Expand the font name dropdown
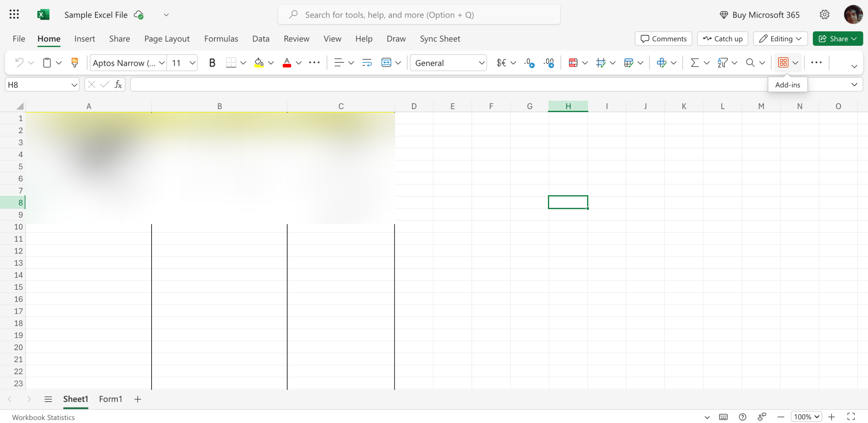 coord(162,63)
